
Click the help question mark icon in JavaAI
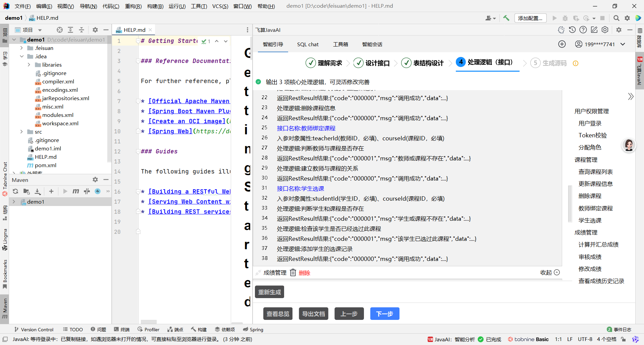click(x=583, y=30)
